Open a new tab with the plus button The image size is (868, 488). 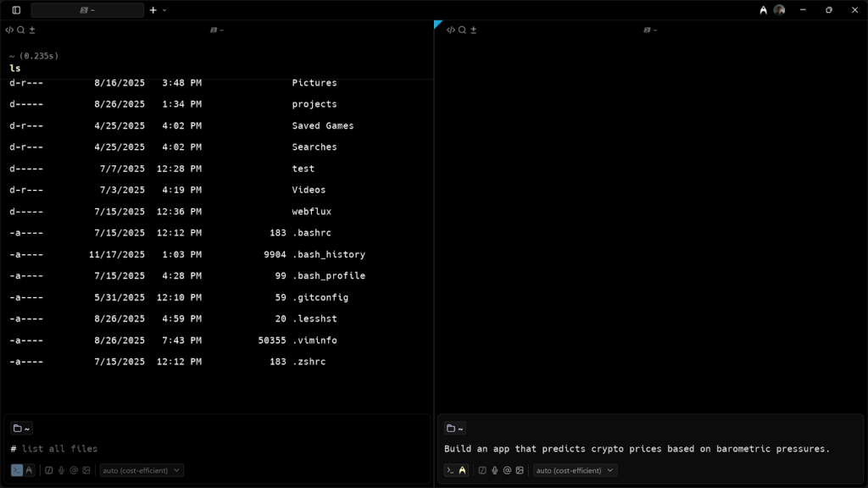(x=153, y=10)
